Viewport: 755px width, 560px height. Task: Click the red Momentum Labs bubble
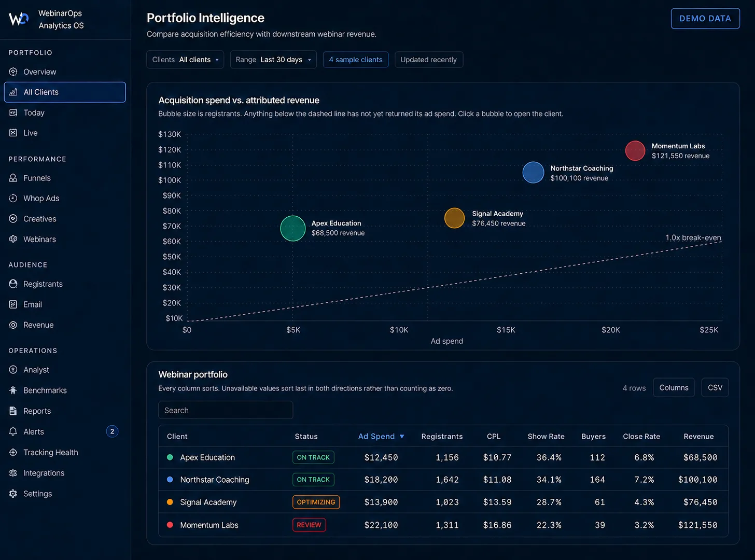click(x=635, y=151)
